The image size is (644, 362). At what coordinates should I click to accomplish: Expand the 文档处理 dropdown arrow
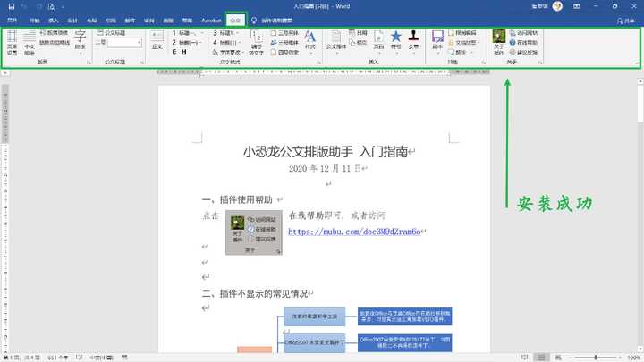tap(479, 43)
